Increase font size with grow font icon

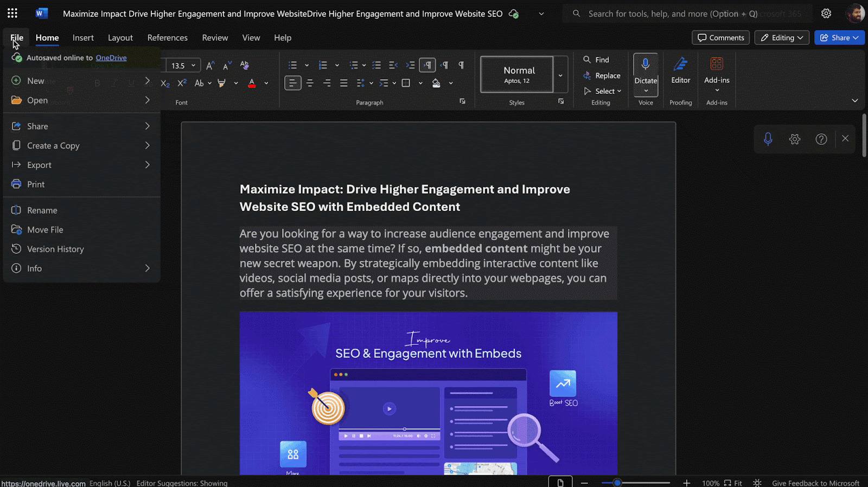click(210, 66)
